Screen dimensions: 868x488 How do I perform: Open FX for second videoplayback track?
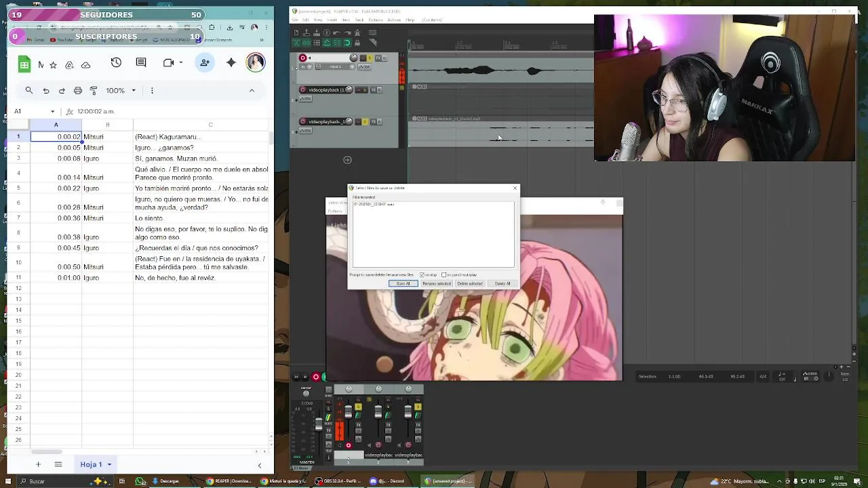(373, 122)
